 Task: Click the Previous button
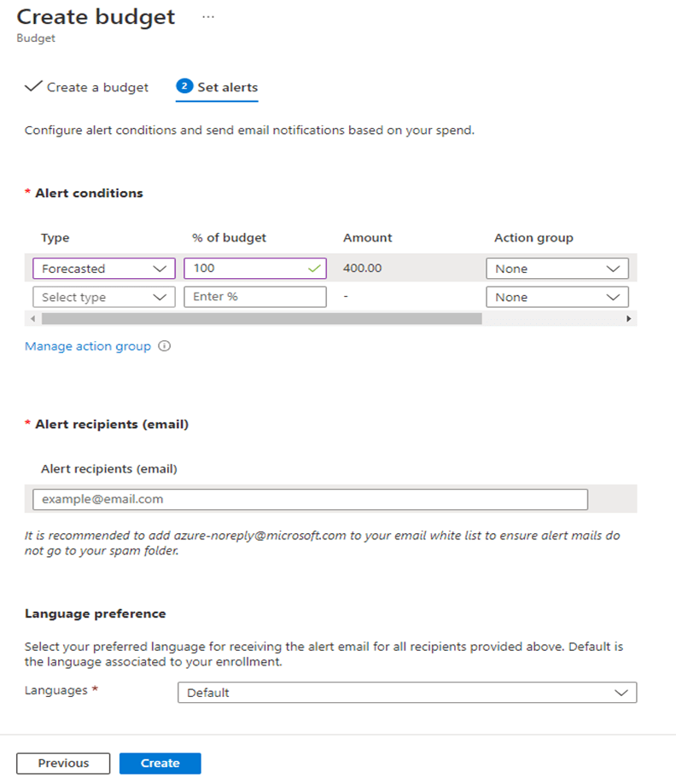coord(63,764)
